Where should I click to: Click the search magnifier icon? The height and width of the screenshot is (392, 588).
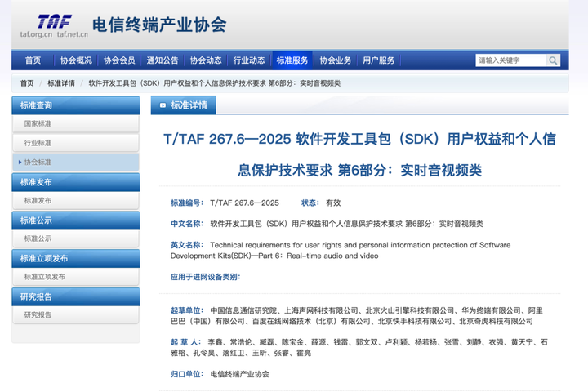pyautogui.click(x=553, y=60)
